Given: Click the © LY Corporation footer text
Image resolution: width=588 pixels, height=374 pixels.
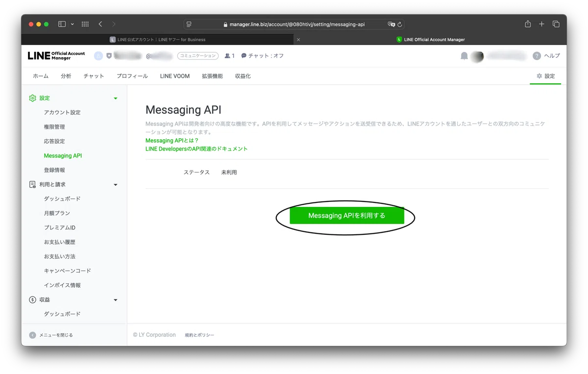Looking at the screenshot, I should (x=154, y=335).
